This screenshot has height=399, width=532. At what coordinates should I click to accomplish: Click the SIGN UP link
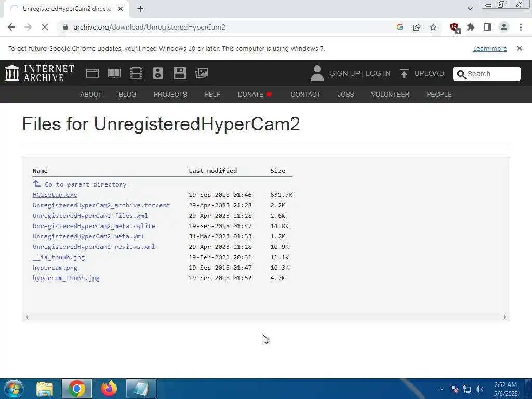click(345, 73)
